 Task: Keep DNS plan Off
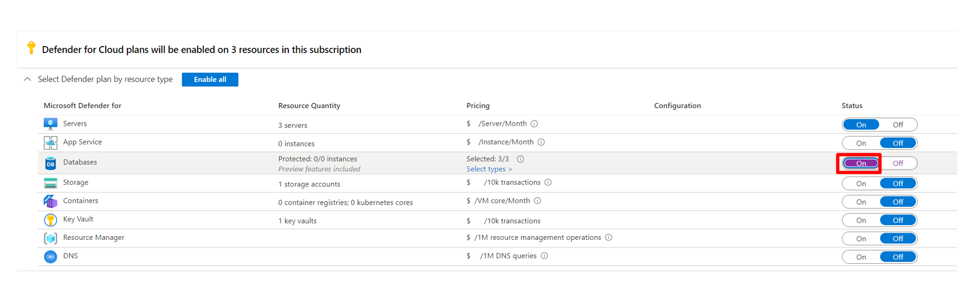pyautogui.click(x=898, y=257)
